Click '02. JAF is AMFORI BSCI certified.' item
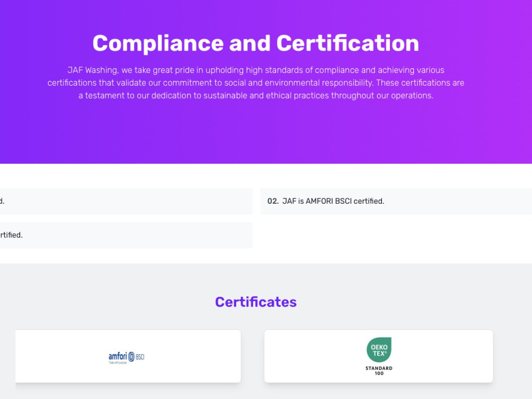 396,201
